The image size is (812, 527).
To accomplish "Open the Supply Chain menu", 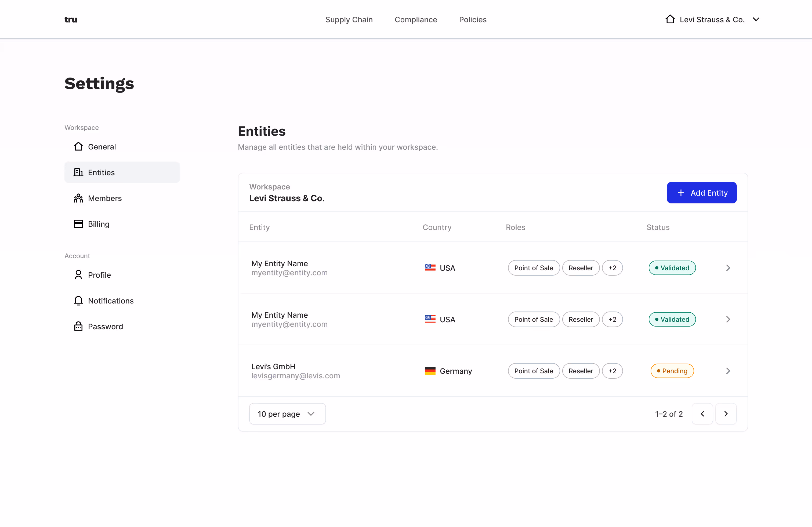I will tap(349, 19).
